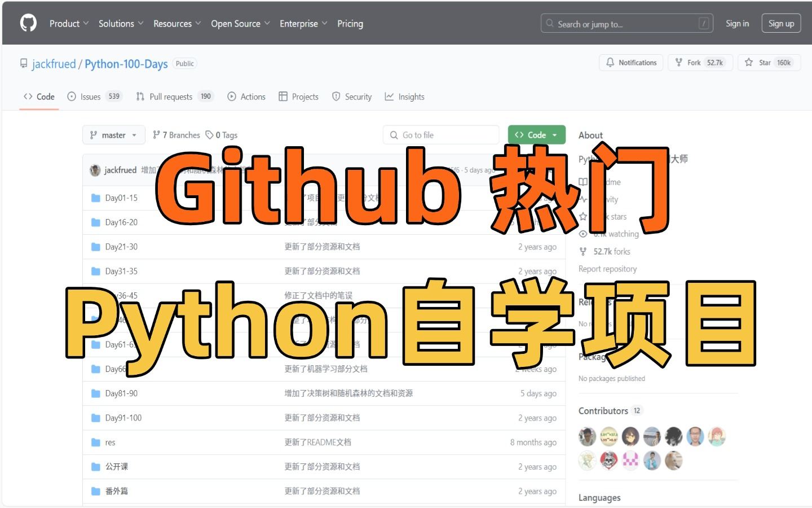Open commit message 增加了决策树和随机森林的文档和资源 on Day81-90 row

[348, 393]
